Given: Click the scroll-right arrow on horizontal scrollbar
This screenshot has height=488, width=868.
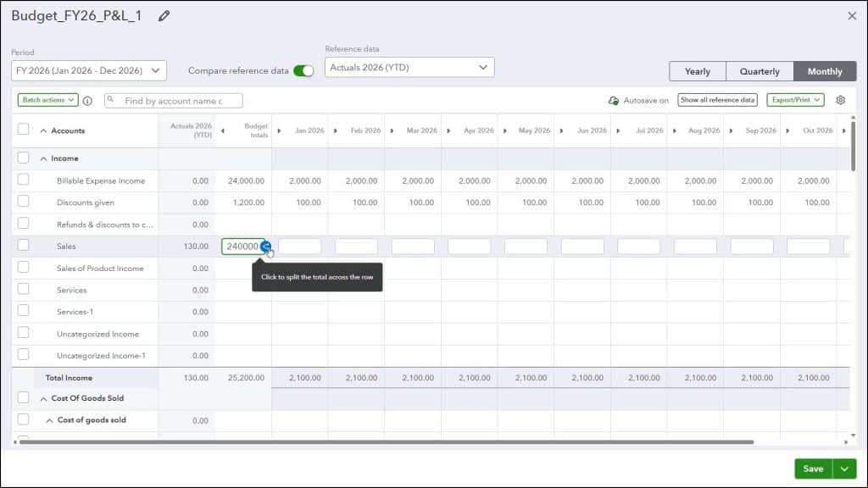Looking at the screenshot, I should pyautogui.click(x=846, y=442).
